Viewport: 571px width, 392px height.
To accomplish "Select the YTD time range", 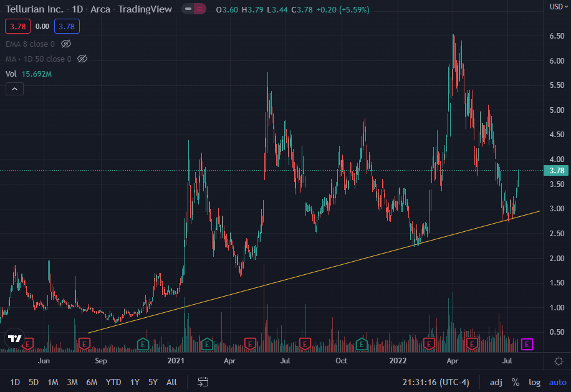I will click(113, 382).
